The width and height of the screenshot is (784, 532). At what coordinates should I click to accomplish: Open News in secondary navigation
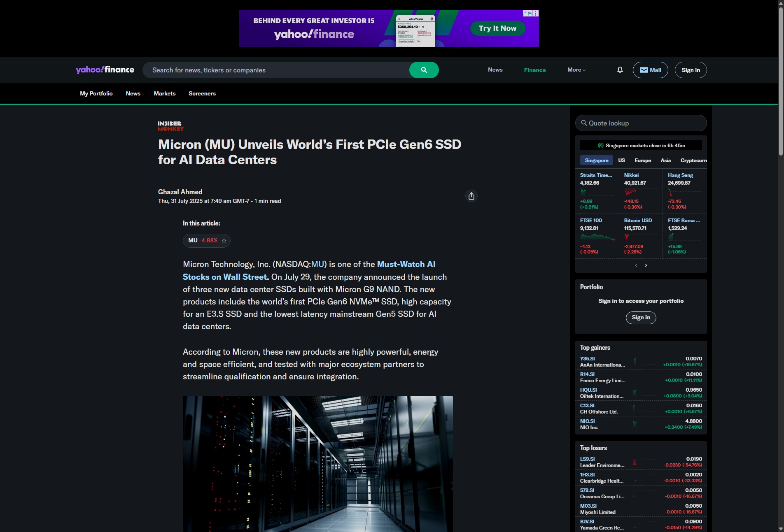tap(133, 93)
